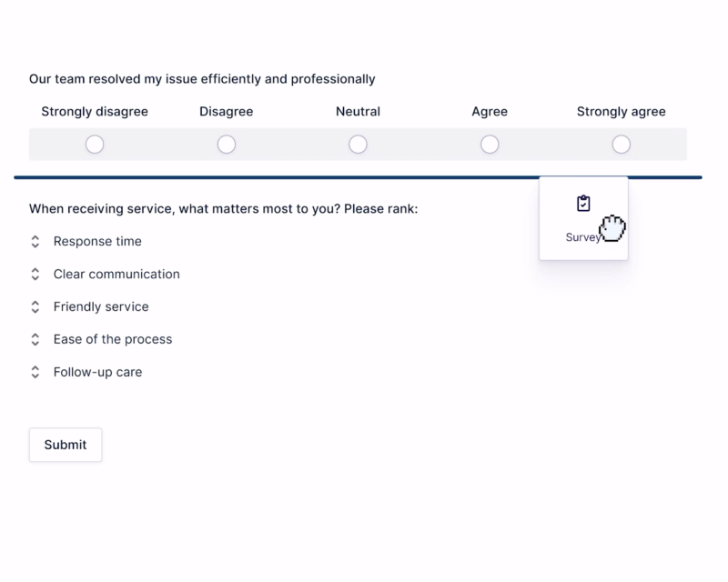
Task: Pick the Friendly service ranking item
Action: [101, 307]
